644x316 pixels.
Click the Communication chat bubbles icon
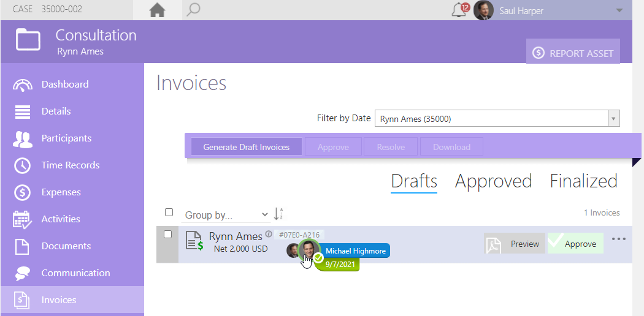[22, 274]
